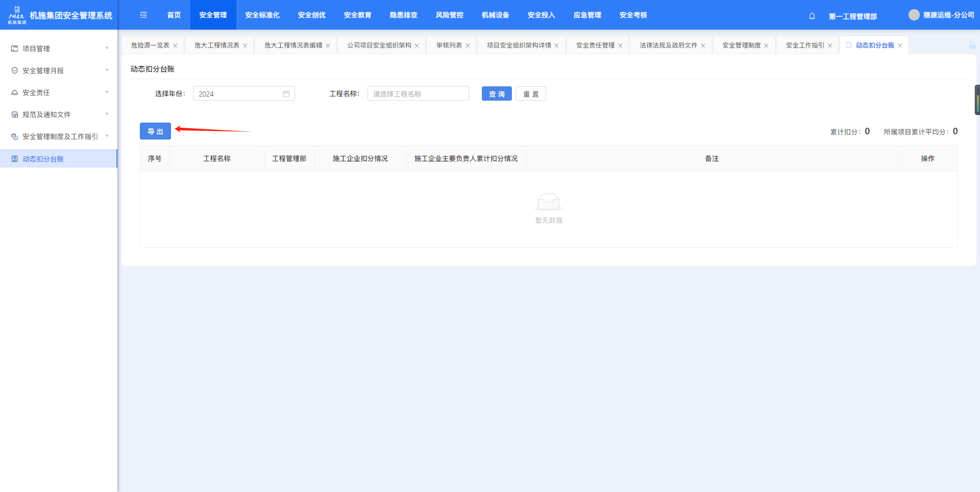Image resolution: width=980 pixels, height=492 pixels.
Task: Switch to the 法律法规及政府文件 tab
Action: (668, 45)
